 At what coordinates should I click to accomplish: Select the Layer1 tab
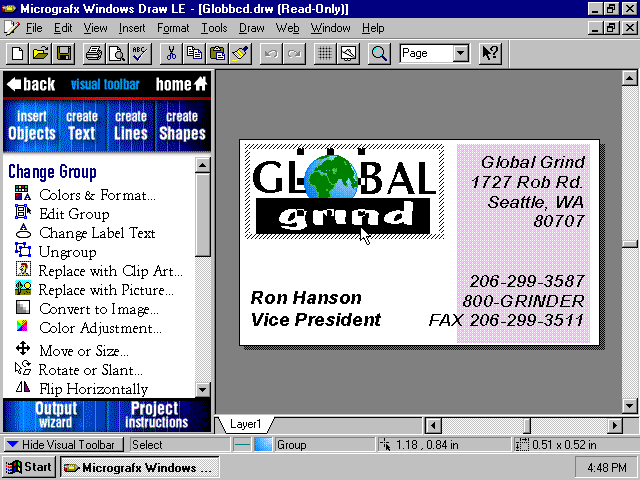245,424
